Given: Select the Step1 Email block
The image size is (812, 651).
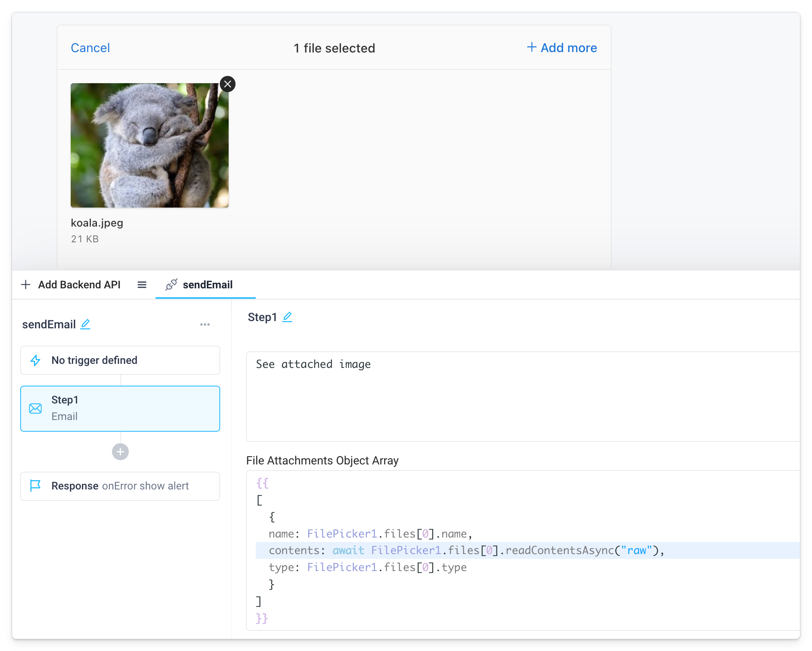Looking at the screenshot, I should [120, 408].
